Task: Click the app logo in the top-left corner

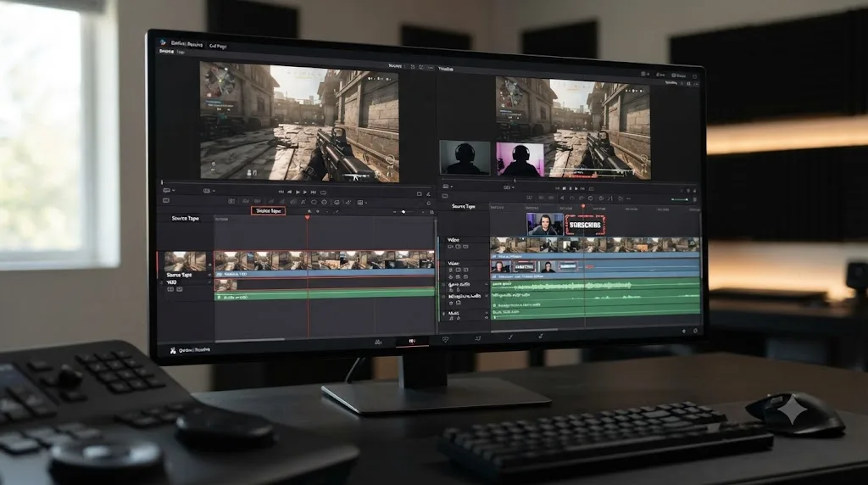Action: (163, 42)
